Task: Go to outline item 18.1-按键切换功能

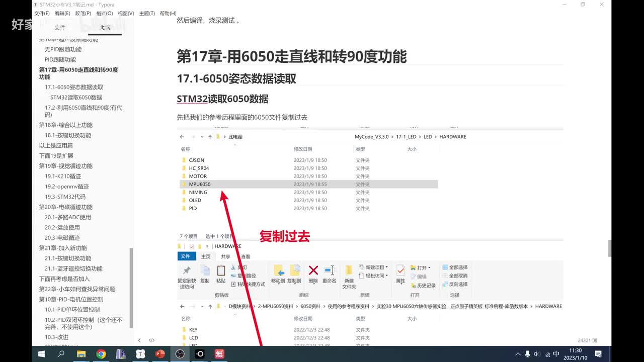Action: click(68, 135)
